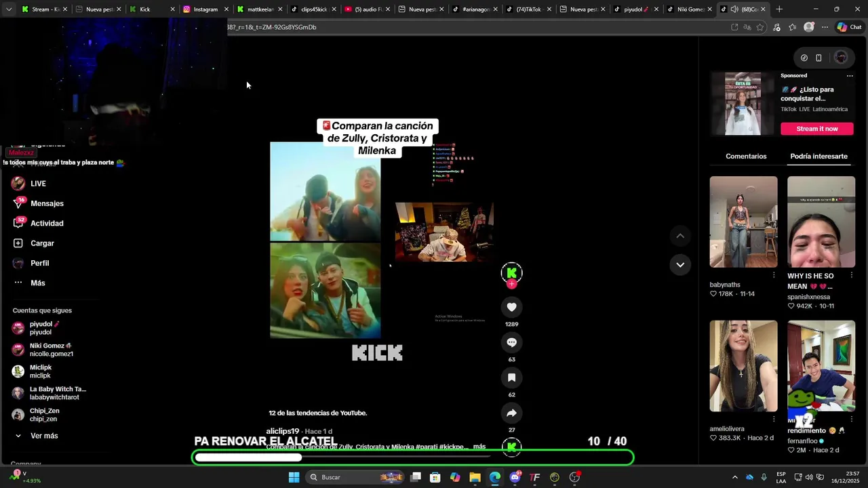
Task: Open babynaths video thumbnail
Action: pyautogui.click(x=743, y=222)
